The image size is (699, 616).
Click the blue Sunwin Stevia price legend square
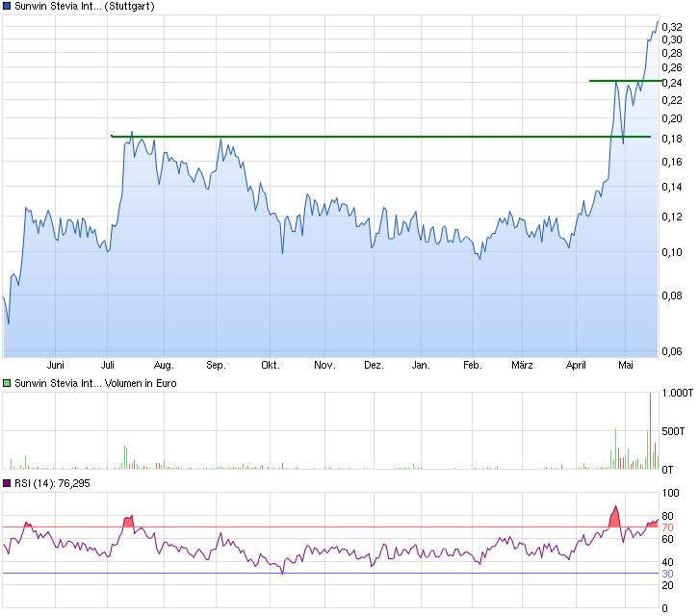click(x=7, y=6)
